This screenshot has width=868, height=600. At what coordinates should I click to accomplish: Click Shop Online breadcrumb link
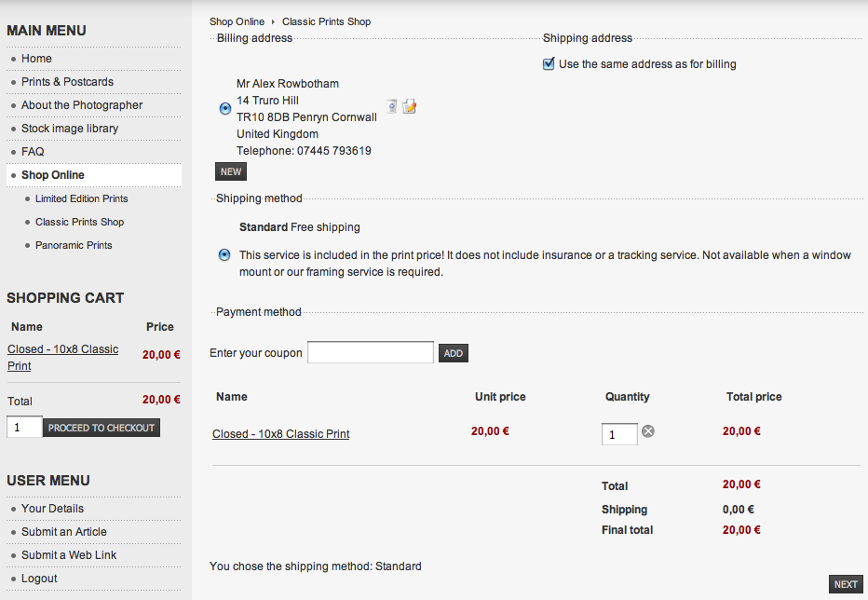(x=237, y=21)
